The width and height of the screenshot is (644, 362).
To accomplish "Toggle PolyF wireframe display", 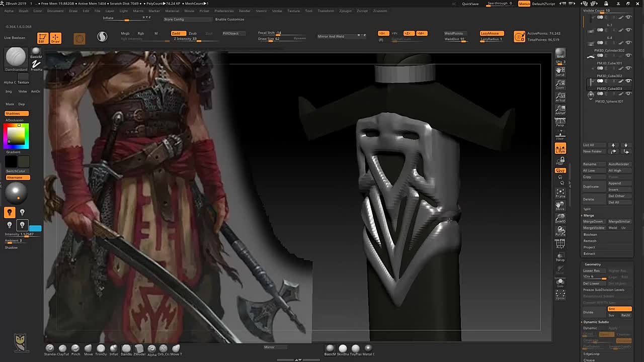I will (x=560, y=244).
